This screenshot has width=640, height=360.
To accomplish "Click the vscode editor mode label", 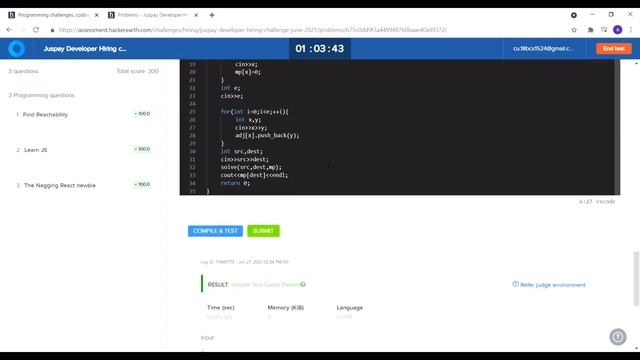I will (x=605, y=202).
